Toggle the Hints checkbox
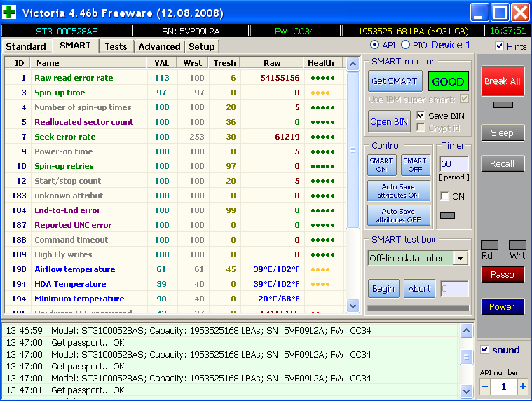The image size is (532, 401). tap(499, 46)
